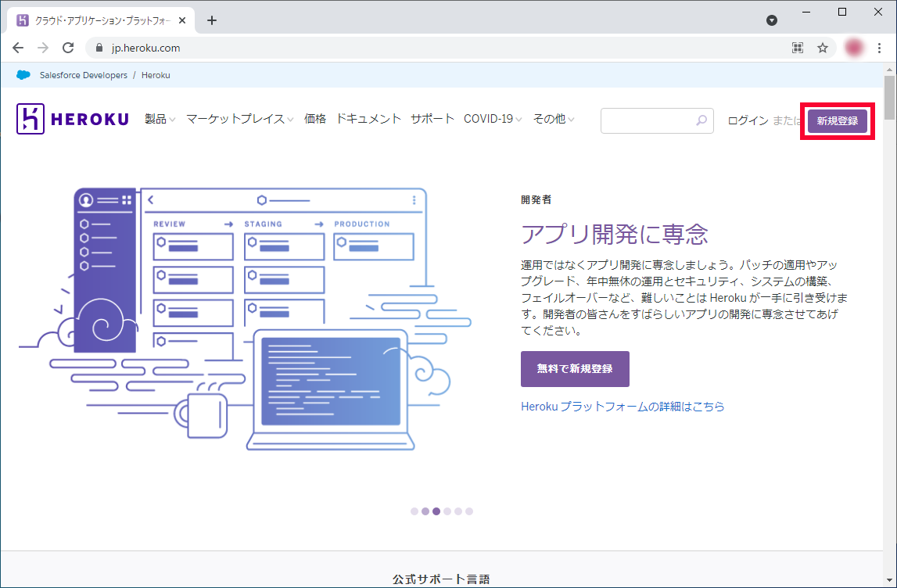Expand the マーケットプレイス dropdown
Viewport: 897px width, 588px height.
tap(239, 120)
